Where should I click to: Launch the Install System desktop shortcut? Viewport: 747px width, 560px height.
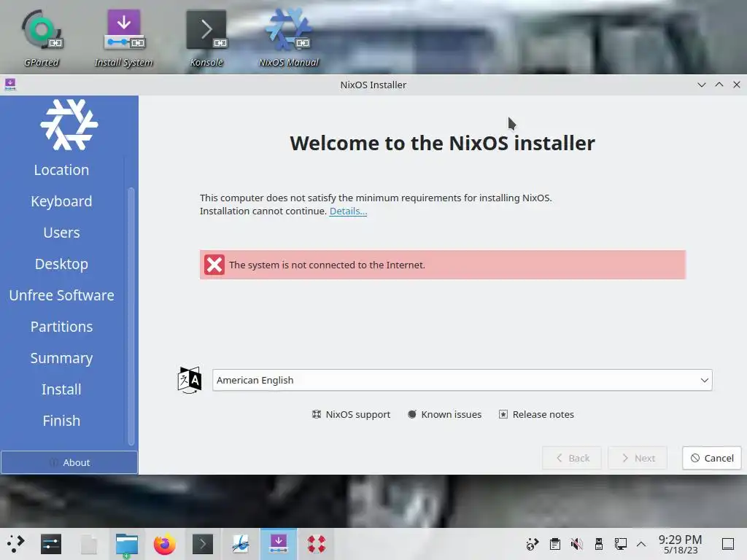(x=123, y=38)
